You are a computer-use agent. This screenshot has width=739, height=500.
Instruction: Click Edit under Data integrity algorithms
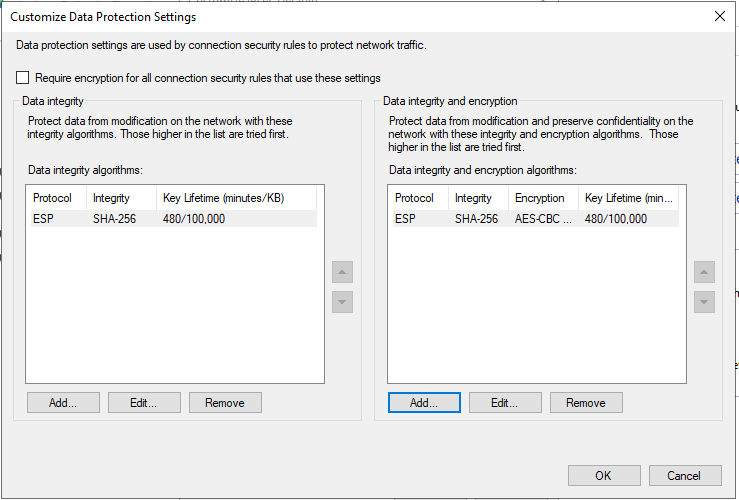click(145, 402)
